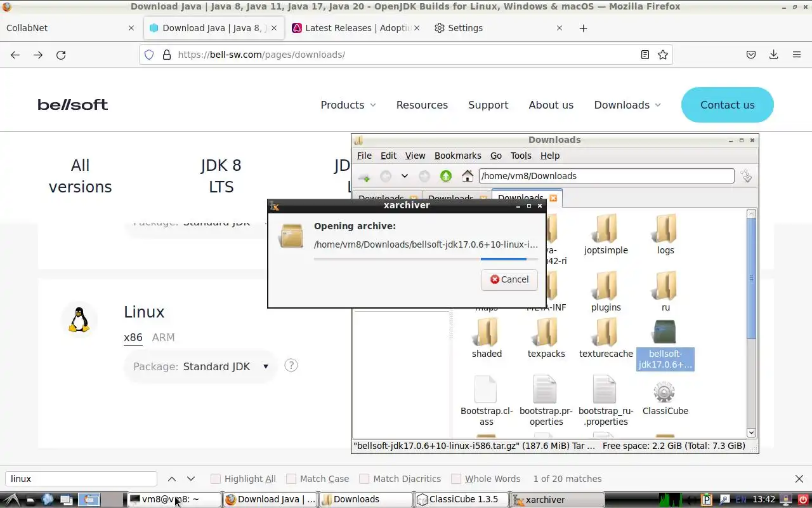Select the logs folder

point(665,235)
